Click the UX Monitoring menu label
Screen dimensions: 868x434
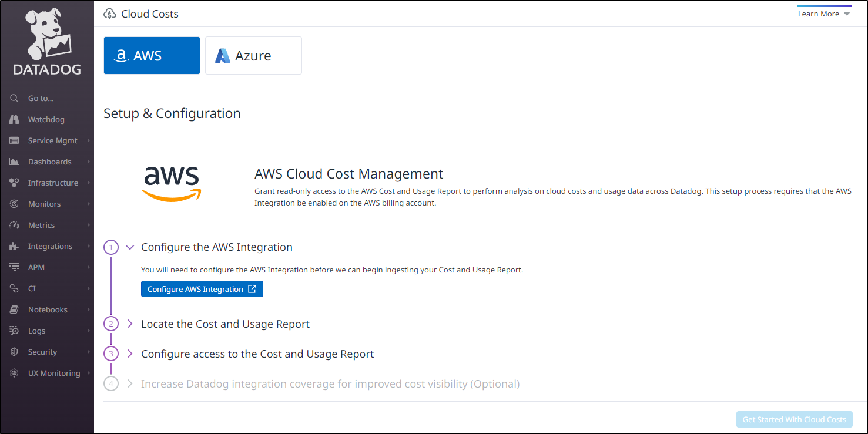coord(54,373)
